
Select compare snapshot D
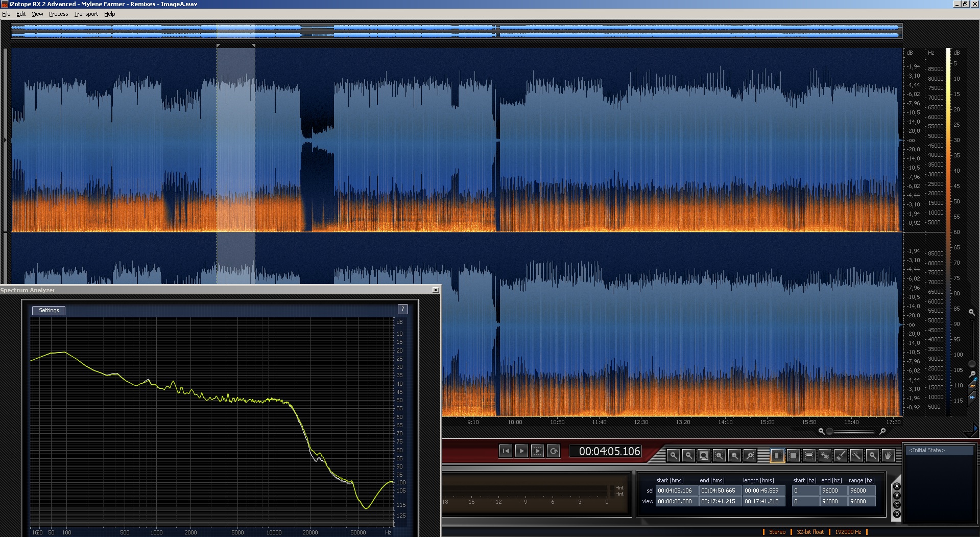[897, 514]
